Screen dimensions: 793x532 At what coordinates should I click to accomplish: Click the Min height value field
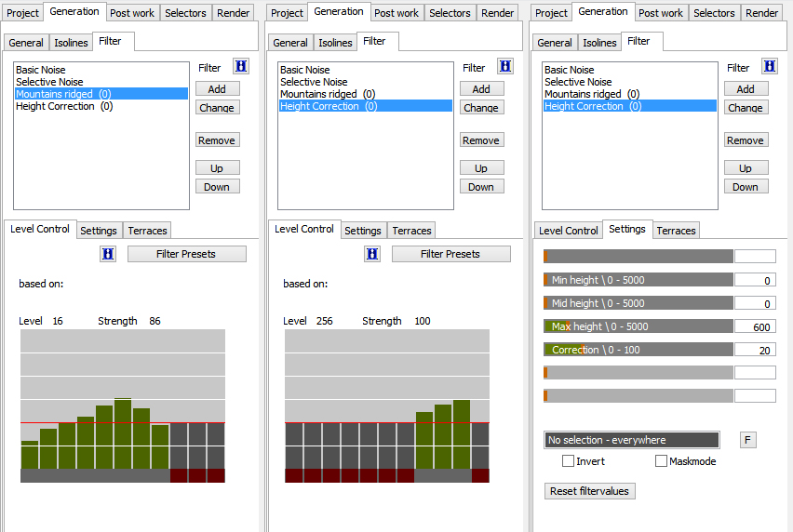point(755,280)
